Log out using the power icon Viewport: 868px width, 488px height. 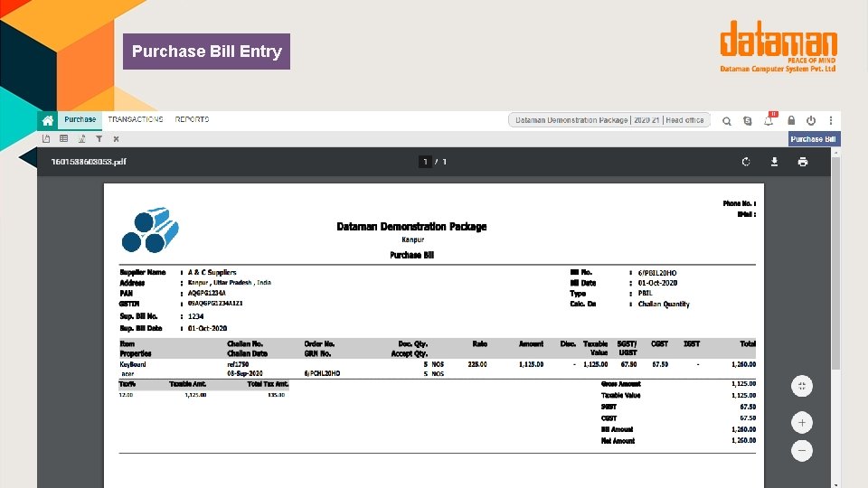point(811,120)
